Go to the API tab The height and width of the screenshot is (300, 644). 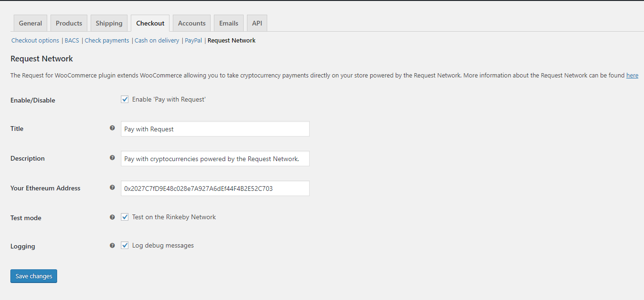pos(257,23)
